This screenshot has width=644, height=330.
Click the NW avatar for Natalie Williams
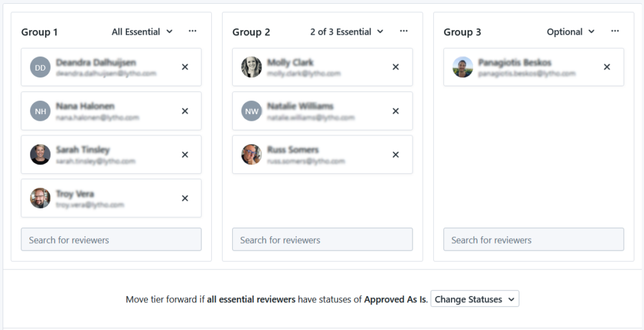(252, 111)
